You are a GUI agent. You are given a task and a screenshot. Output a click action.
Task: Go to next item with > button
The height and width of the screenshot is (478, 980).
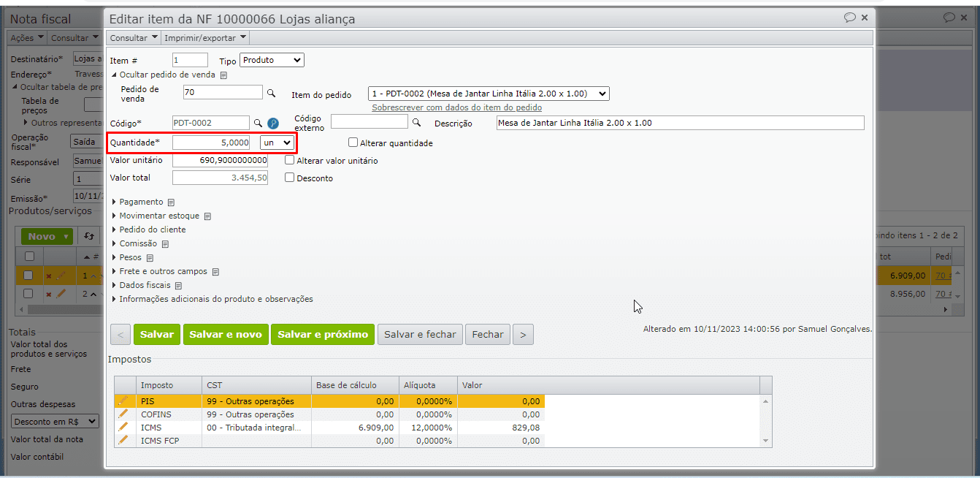(x=523, y=334)
